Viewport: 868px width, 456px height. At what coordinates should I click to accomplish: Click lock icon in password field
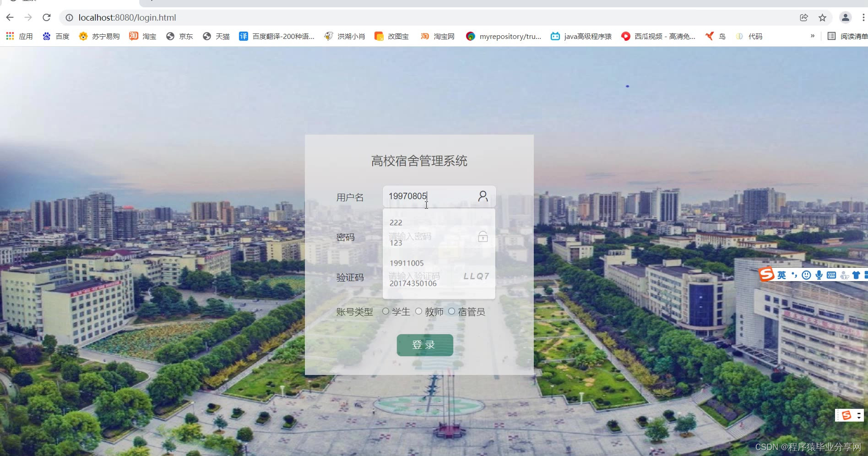pos(483,236)
